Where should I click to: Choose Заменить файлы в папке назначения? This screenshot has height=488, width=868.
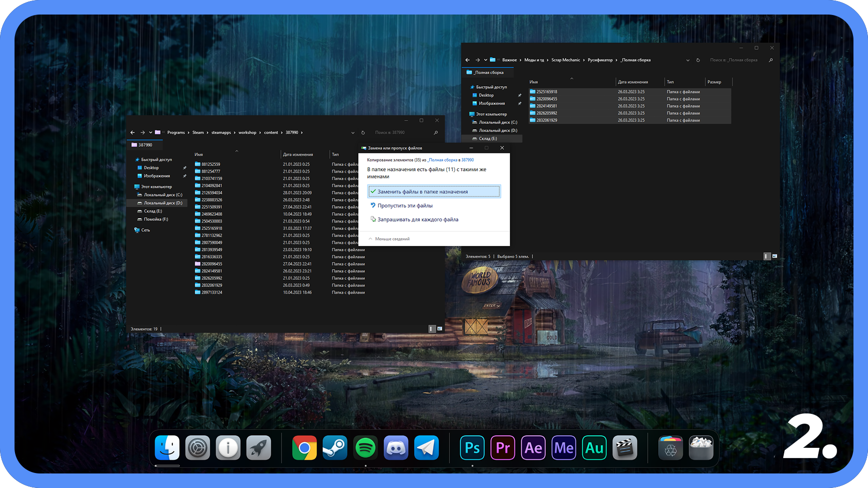point(434,192)
